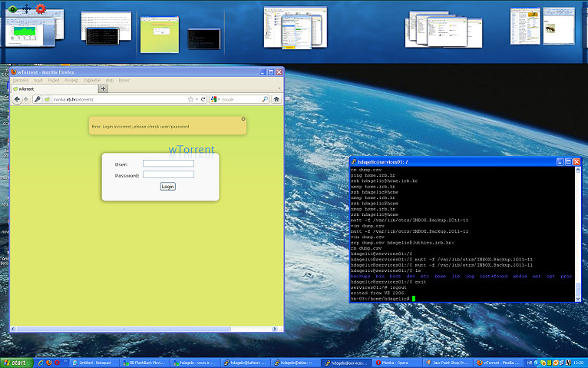Switch to wTorrent - Mozilla taskbar button
Image resolution: width=588 pixels, height=368 pixels.
tap(498, 363)
